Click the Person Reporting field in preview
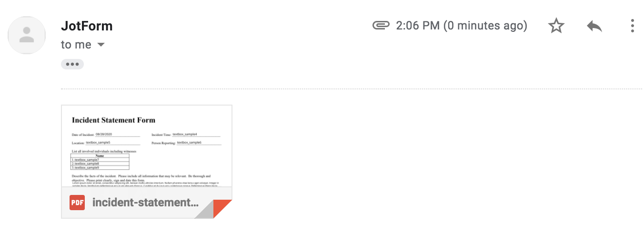This screenshot has height=252, width=644. 199,143
